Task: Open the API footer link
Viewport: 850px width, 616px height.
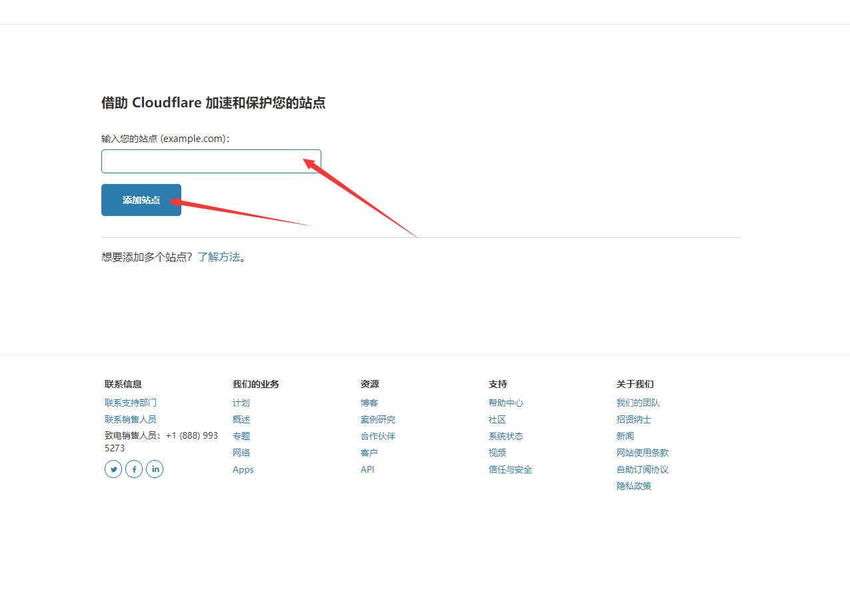Action: tap(367, 469)
